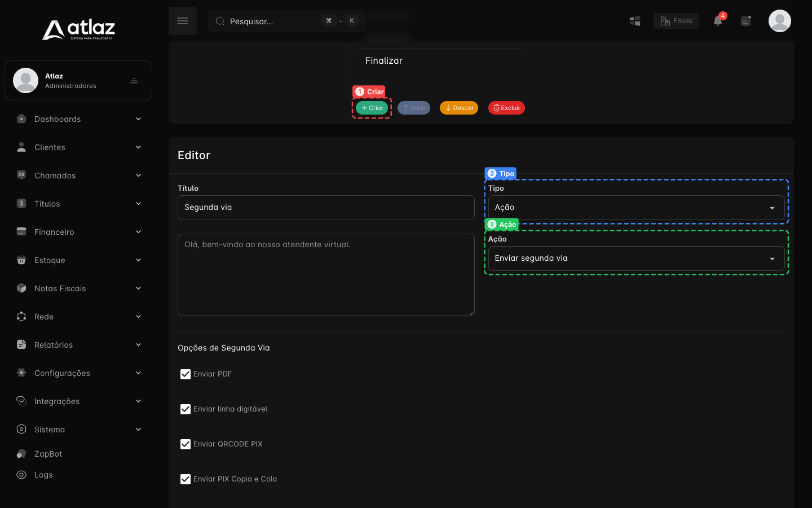
Task: Click the Título input field
Action: 326,208
